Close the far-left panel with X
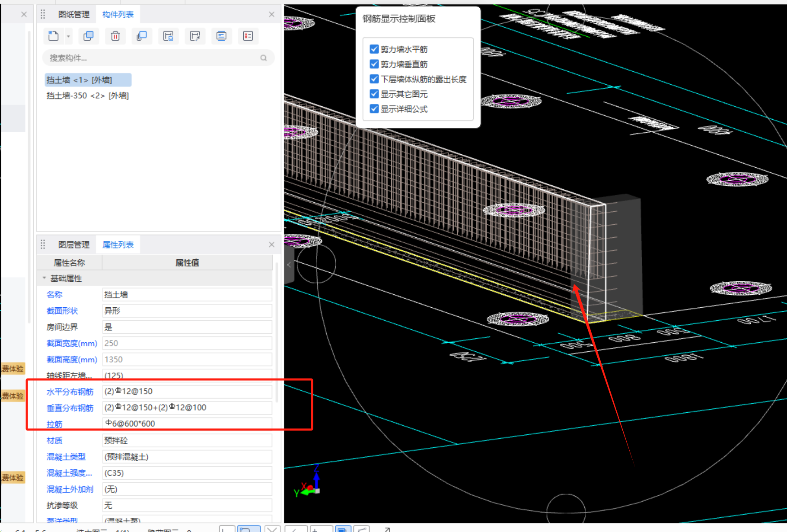The height and width of the screenshot is (532, 787). point(24,14)
